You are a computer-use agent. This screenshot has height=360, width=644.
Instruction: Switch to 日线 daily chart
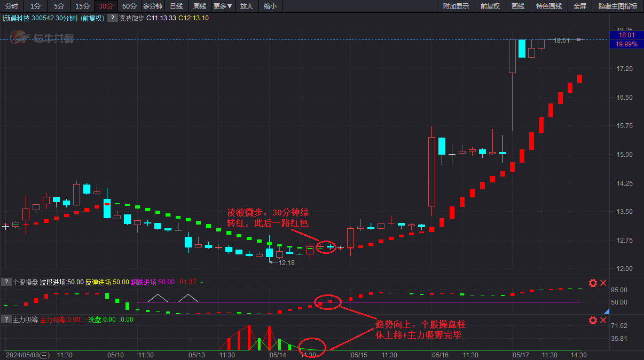click(176, 6)
